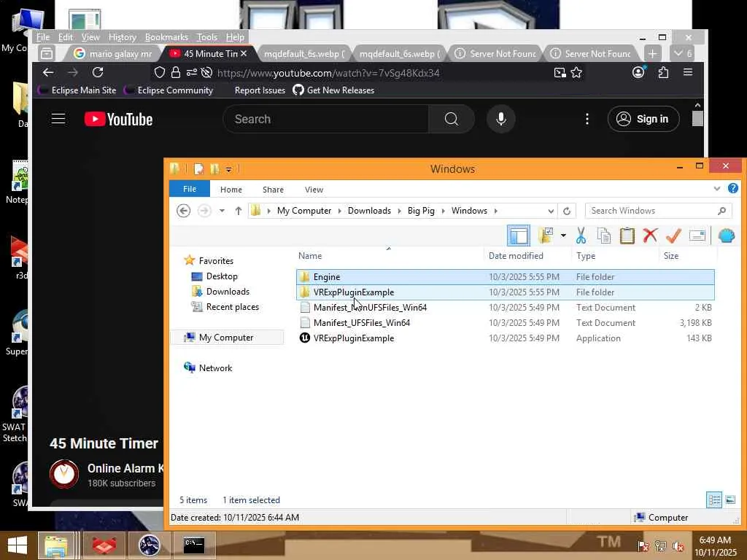Select the Engine folder row
Image resolution: width=747 pixels, height=560 pixels.
point(505,276)
